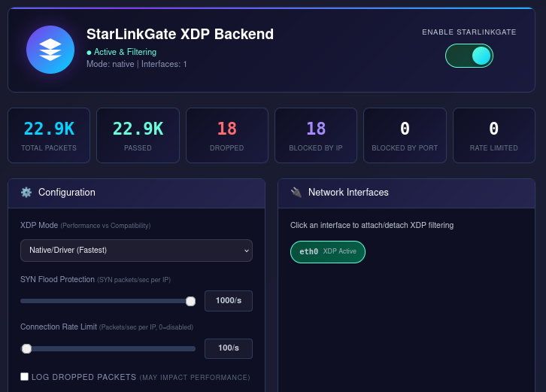This screenshot has width=546, height=392.
Task: Select the Dropped packets stat card
Action: click(226, 135)
